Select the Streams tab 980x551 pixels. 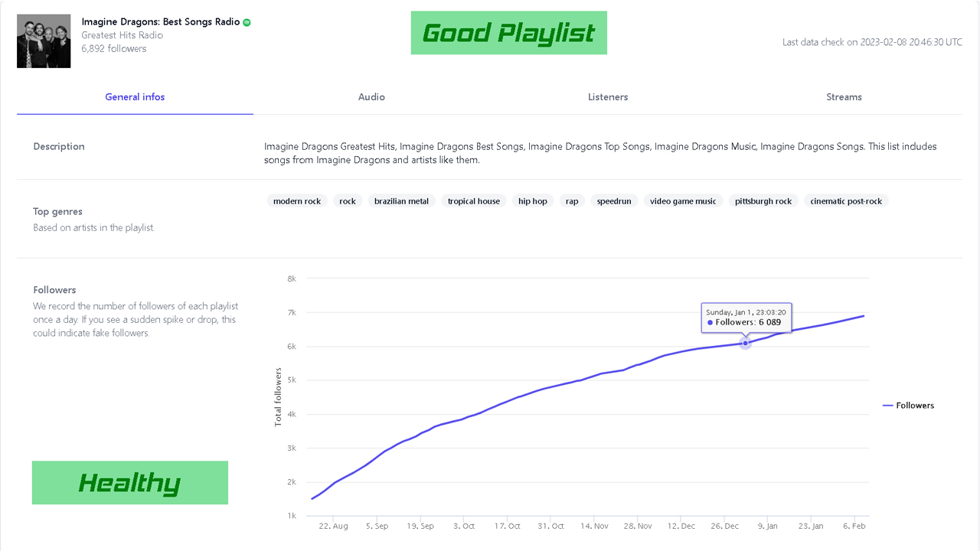(844, 97)
